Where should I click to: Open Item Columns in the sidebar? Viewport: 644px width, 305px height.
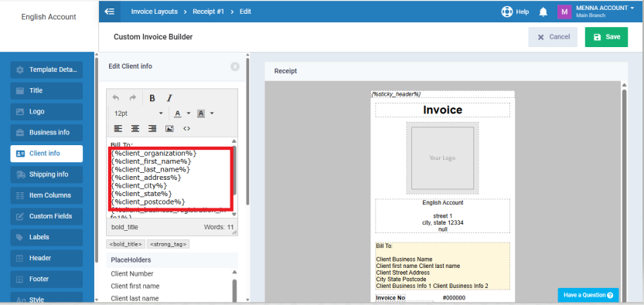[46, 195]
